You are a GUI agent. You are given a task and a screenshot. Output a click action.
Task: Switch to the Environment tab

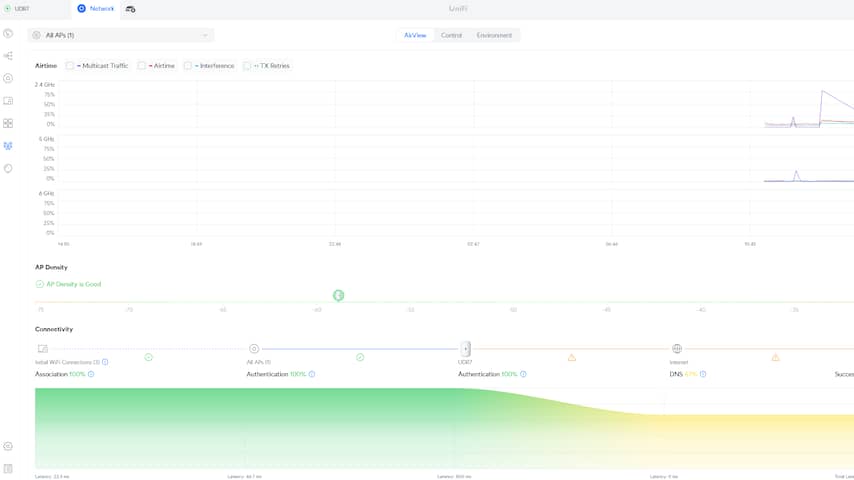click(494, 35)
